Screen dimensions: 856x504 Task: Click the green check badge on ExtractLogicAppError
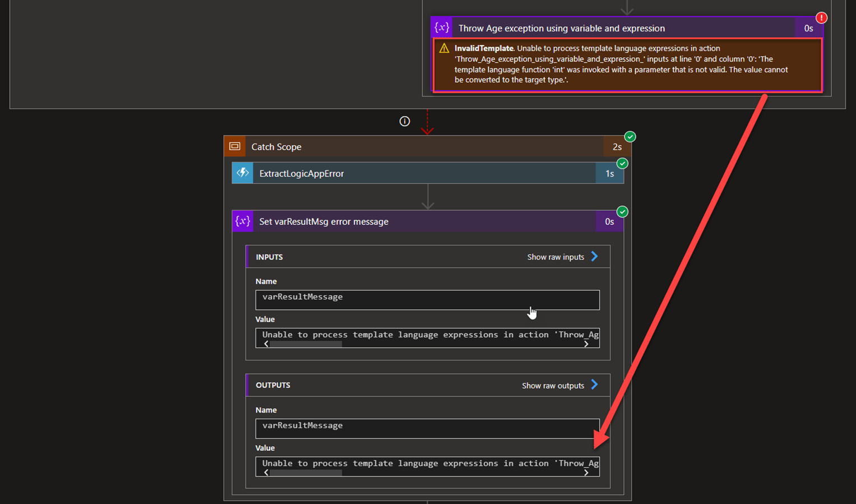click(622, 163)
